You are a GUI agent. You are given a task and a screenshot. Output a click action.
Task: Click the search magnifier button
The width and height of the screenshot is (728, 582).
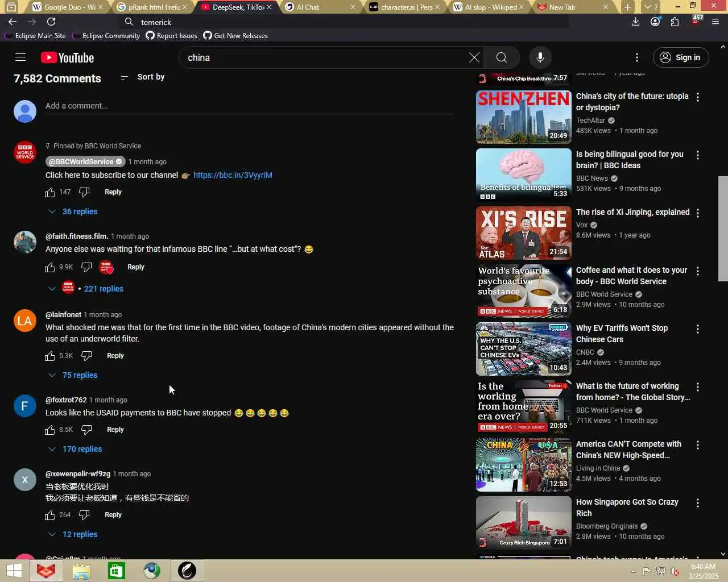click(x=501, y=57)
